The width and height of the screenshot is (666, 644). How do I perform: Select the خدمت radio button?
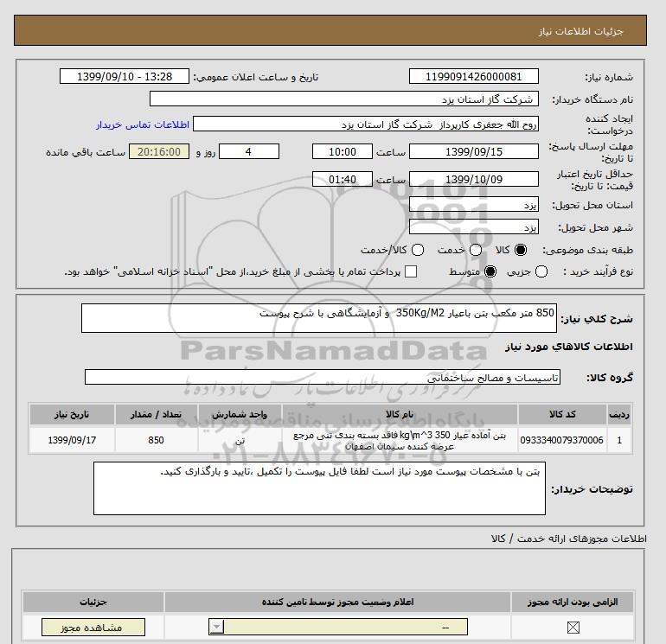476,250
